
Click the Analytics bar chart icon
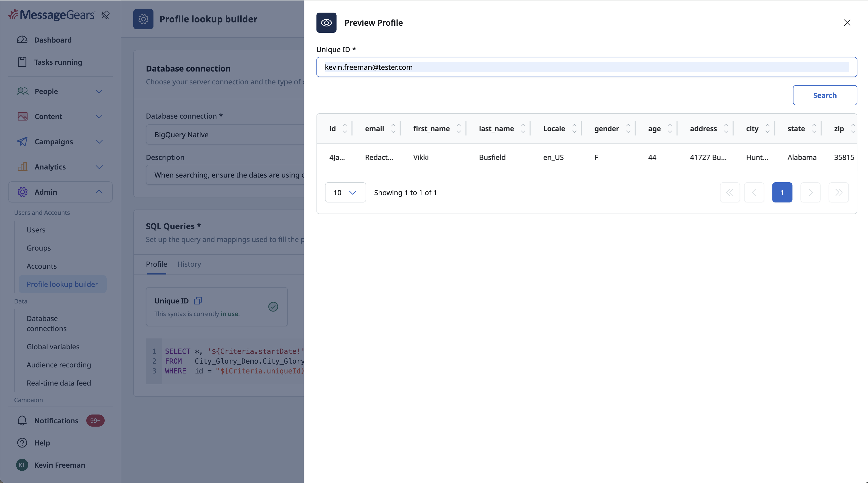tap(22, 167)
